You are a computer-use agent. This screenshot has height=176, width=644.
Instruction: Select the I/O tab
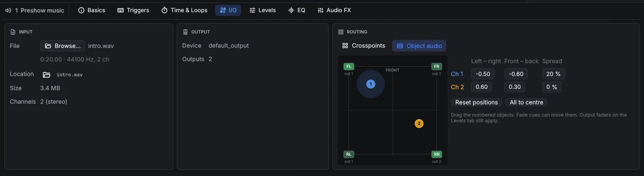[228, 10]
